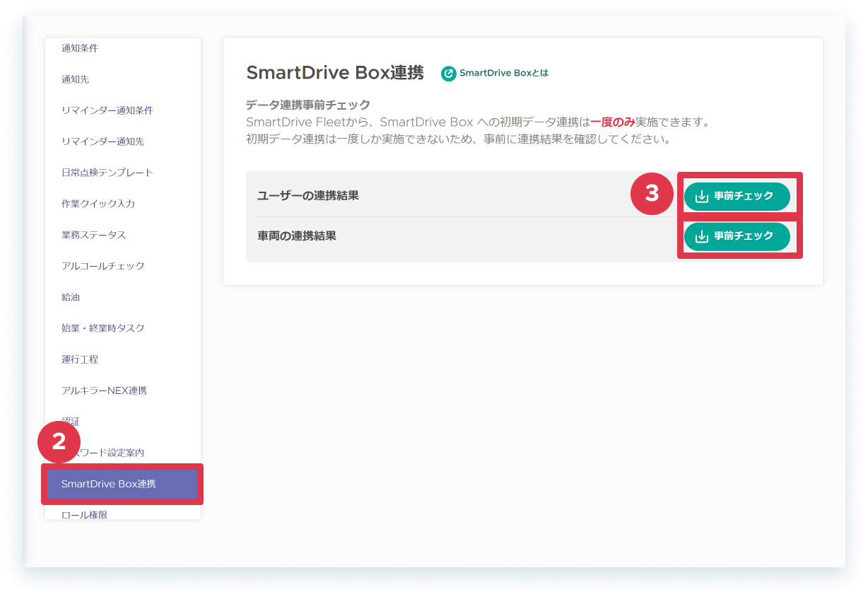Click the download icon in the vehicle 事前チェック button
The width and height of the screenshot is (868, 597).
[701, 236]
